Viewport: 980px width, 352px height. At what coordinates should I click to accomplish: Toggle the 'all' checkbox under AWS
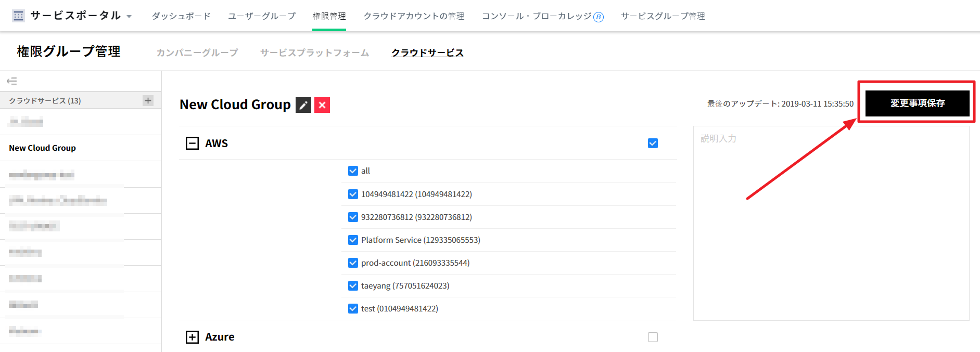(353, 171)
